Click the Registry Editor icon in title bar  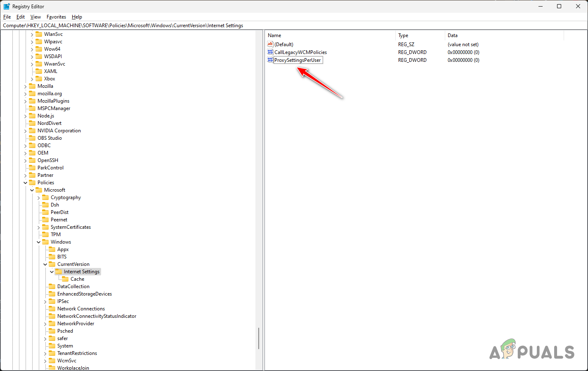click(6, 6)
